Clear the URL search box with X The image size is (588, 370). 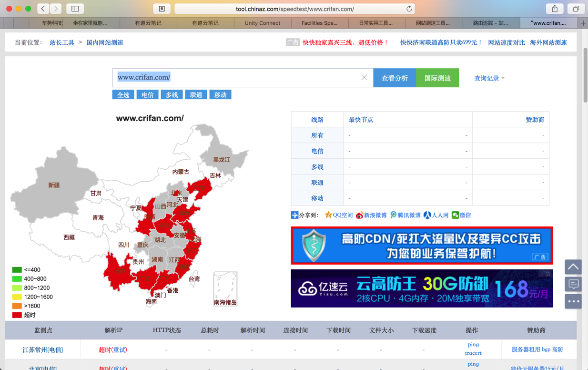click(364, 77)
